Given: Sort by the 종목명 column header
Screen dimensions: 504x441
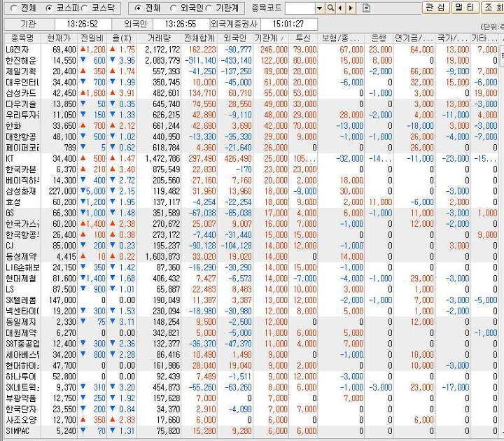Looking at the screenshot, I should [x=22, y=38].
